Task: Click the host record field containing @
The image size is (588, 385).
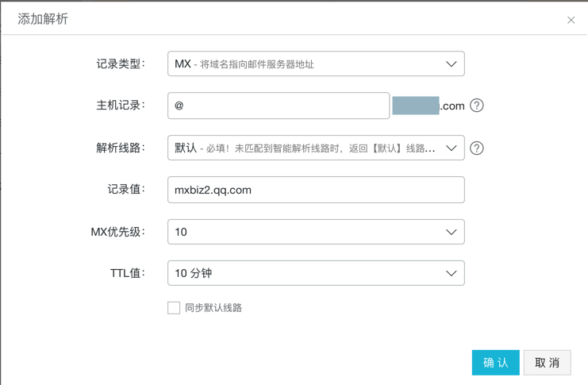Action: coord(278,106)
